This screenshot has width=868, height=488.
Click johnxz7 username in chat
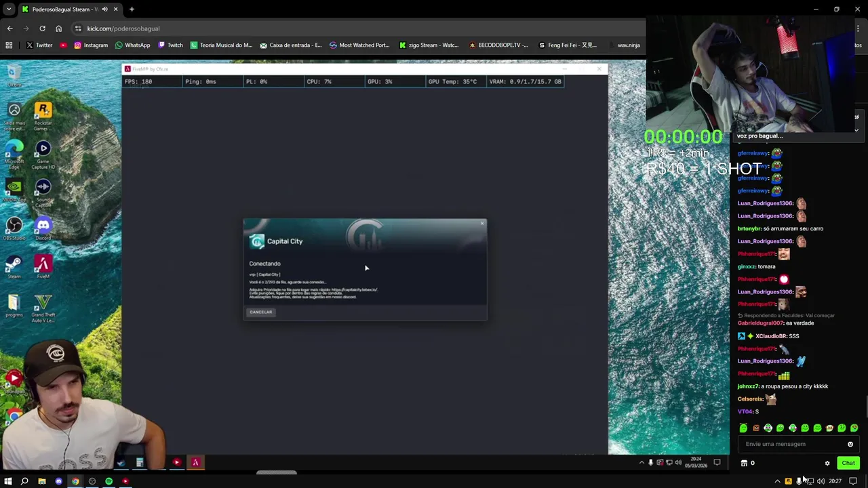click(x=748, y=386)
